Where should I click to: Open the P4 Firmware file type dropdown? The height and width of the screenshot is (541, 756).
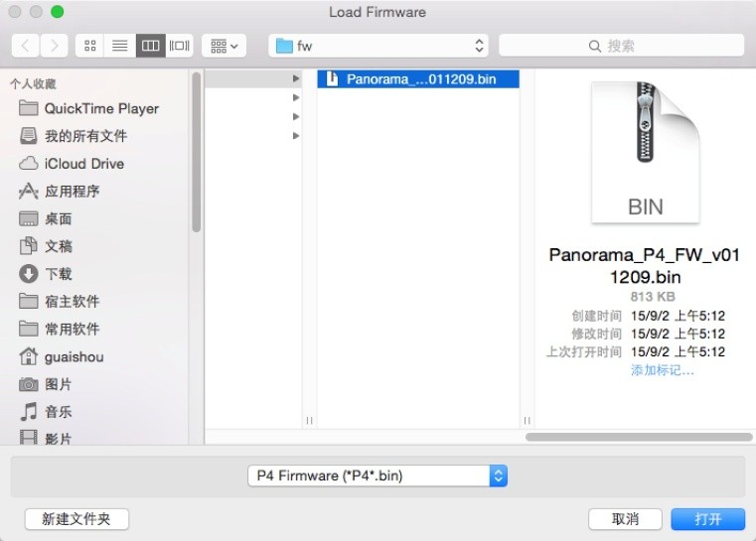pyautogui.click(x=378, y=475)
